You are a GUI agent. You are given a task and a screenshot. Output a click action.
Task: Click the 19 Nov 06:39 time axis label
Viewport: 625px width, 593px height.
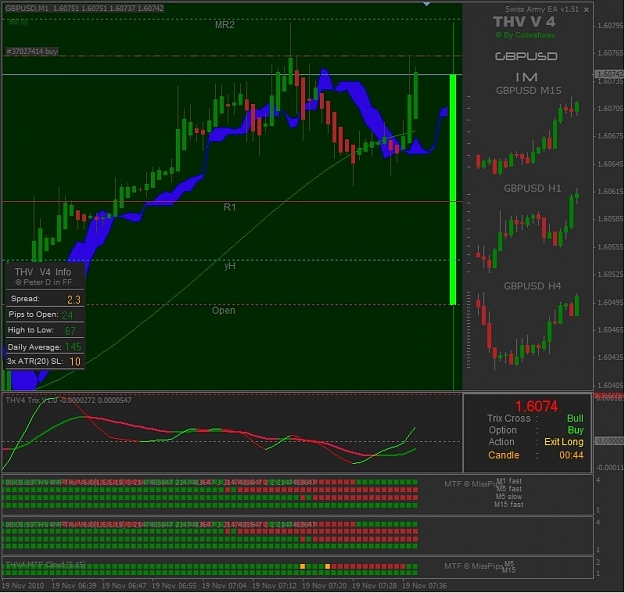point(74,586)
